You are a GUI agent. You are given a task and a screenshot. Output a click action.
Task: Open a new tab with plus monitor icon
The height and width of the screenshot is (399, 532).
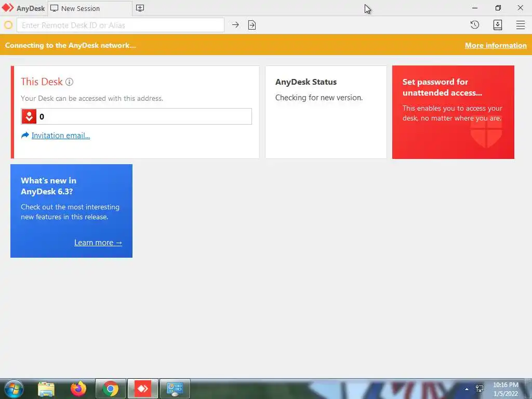[x=140, y=8]
